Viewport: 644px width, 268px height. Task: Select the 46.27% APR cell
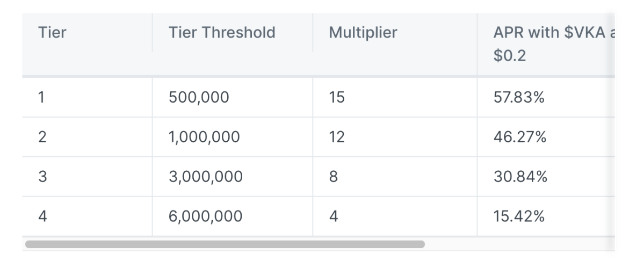pos(520,137)
